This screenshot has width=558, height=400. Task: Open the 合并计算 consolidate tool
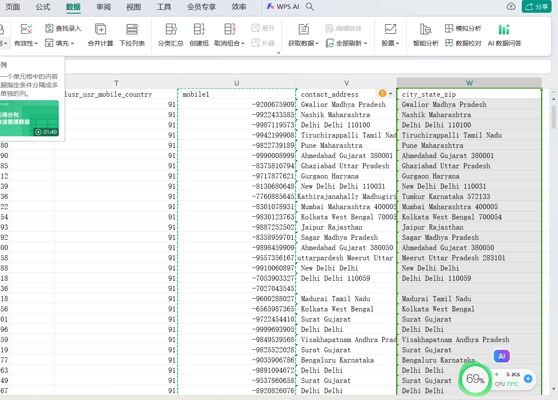100,35
